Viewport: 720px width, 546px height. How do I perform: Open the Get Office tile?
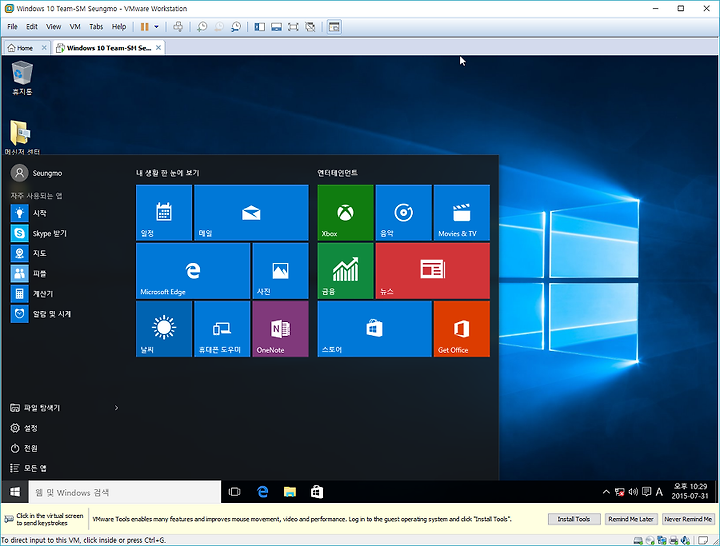461,329
